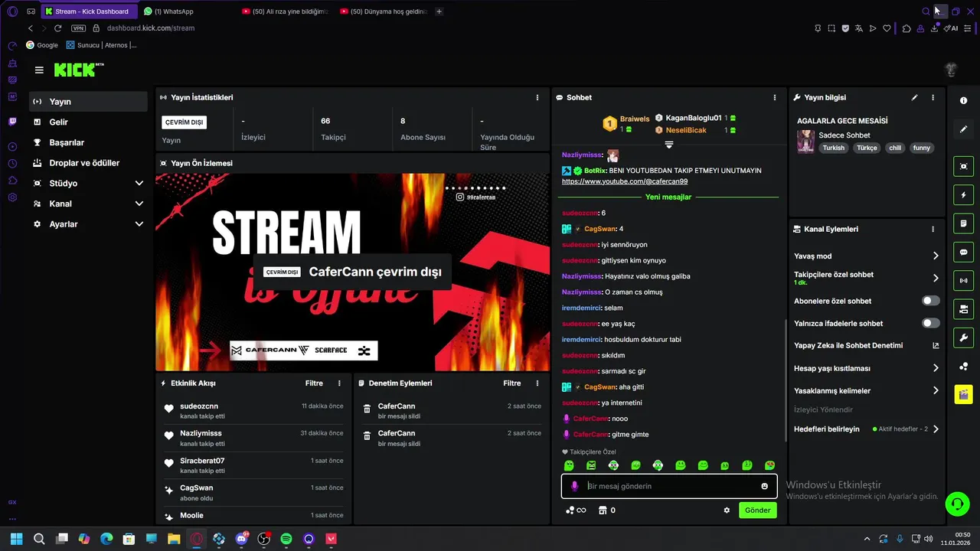Filter the Etkinlik Akışı feed
This screenshot has height=551, width=980.
pyautogui.click(x=314, y=383)
